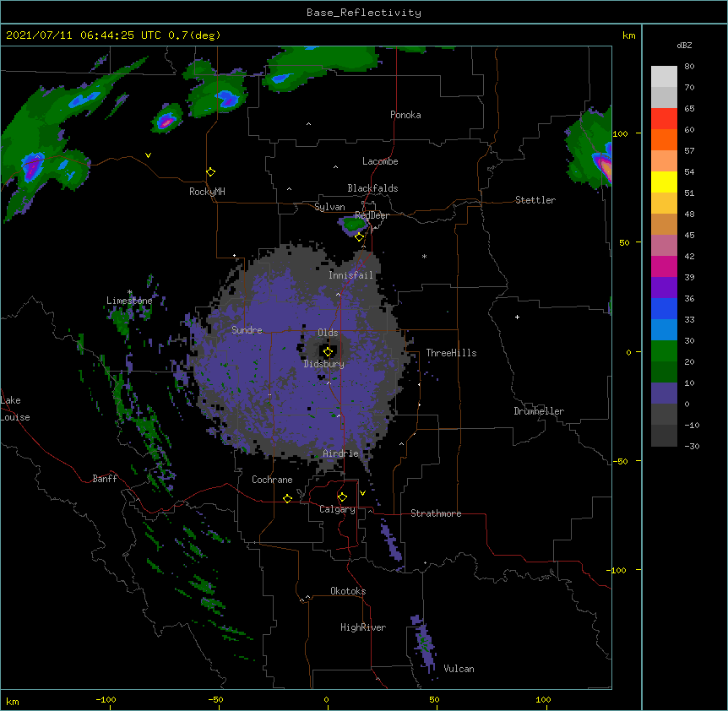Select the Ponoka city label

pos(405,115)
